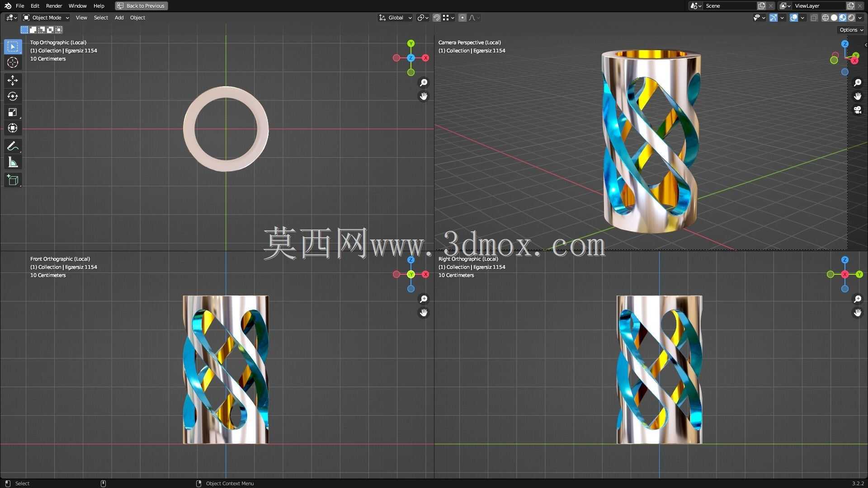Open the Object Mode dropdown
Viewport: 868px width, 488px height.
46,18
